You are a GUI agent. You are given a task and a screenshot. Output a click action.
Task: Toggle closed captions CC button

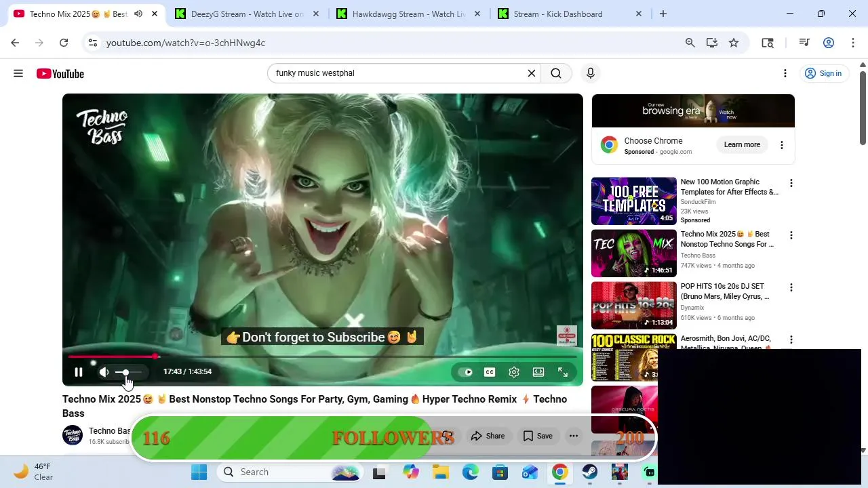tap(490, 372)
